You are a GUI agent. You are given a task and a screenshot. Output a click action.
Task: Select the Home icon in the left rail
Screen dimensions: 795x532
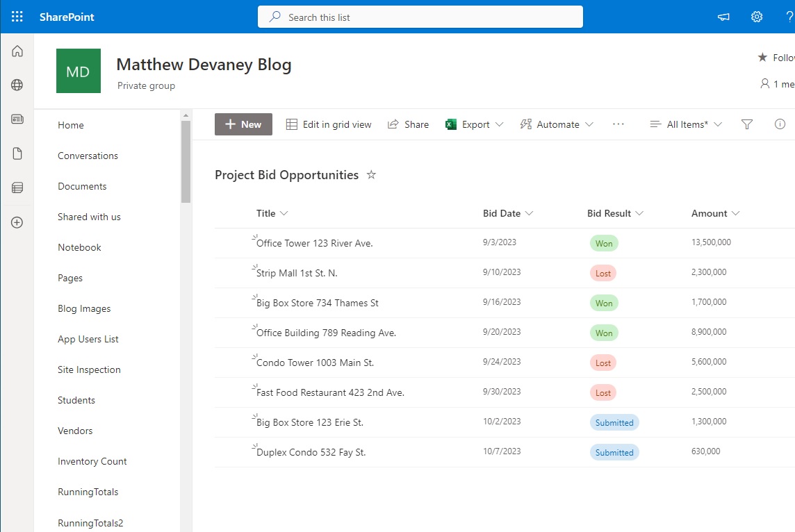coord(17,51)
